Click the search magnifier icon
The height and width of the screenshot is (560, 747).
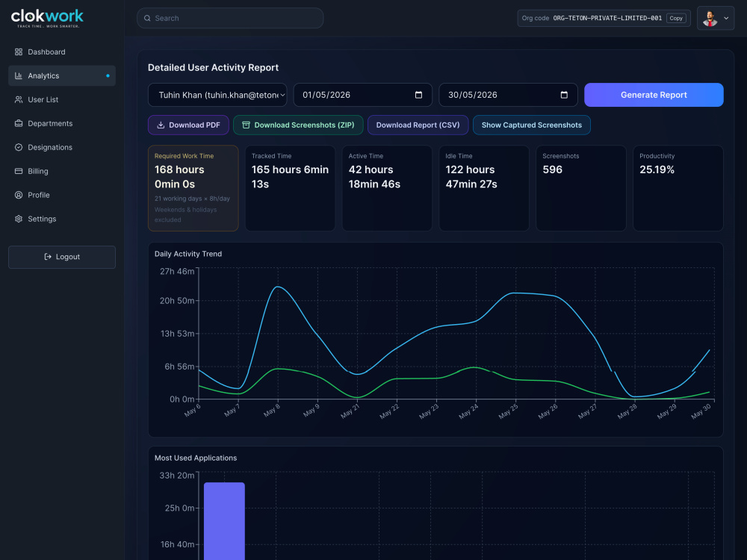point(147,18)
